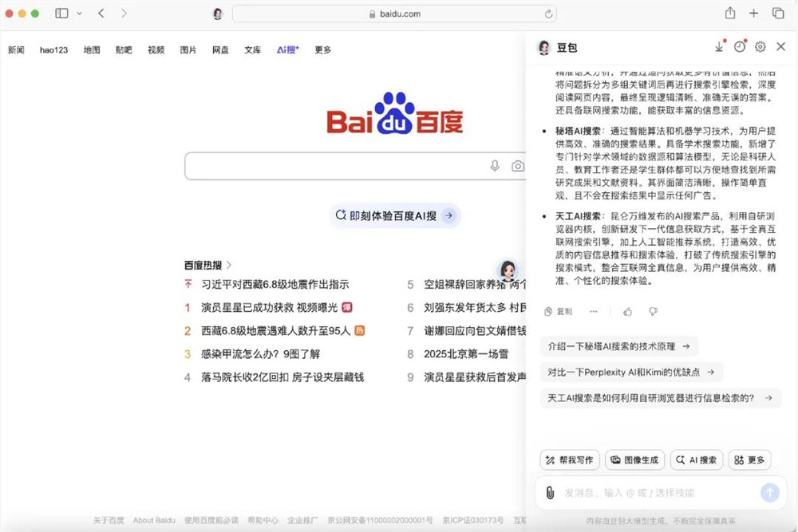Screen dimensions: 798x532
Task: Open the AI搜 tab in Baidu navigation
Action: [286, 49]
